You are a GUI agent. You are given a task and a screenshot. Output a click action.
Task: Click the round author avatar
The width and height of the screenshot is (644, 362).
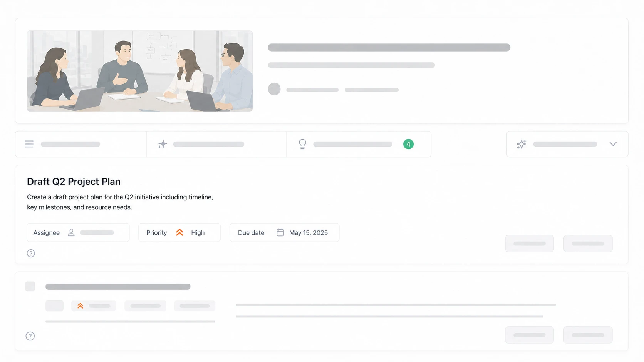coord(274,89)
